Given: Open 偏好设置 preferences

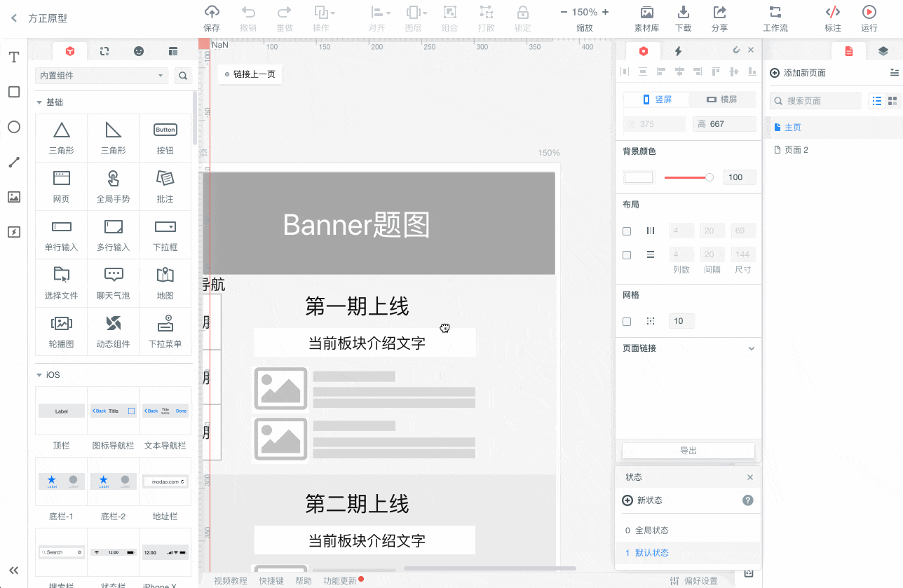Looking at the screenshot, I should 694,581.
